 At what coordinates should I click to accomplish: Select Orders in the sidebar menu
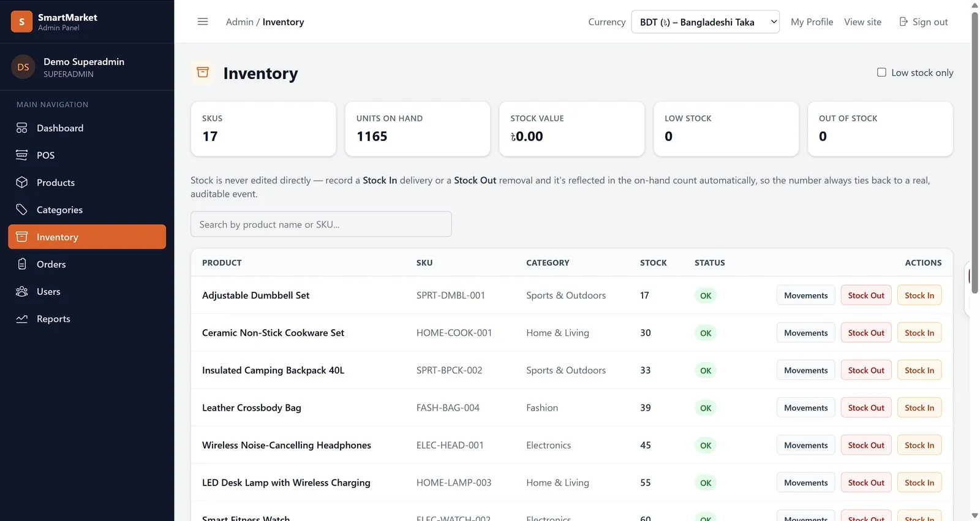[x=87, y=264]
